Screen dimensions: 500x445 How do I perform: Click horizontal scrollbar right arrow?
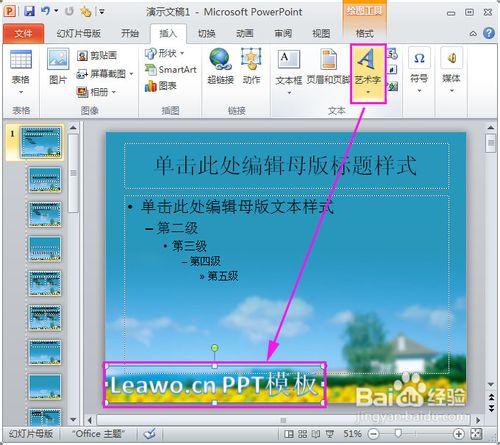click(478, 420)
